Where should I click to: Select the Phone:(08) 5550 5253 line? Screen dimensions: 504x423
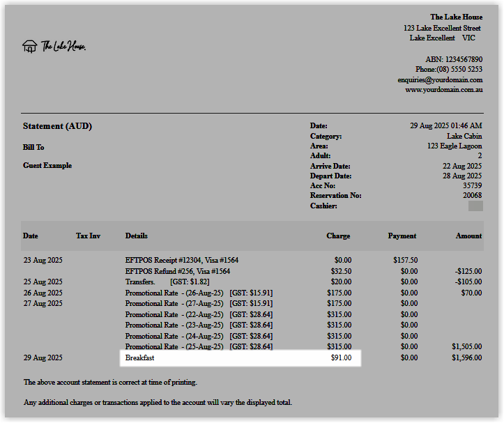449,70
